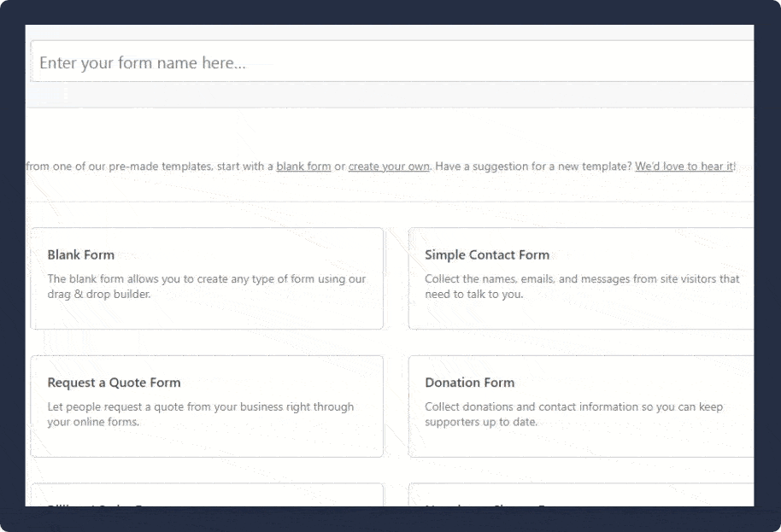
Task: Select partially visible bottom-left template card
Action: 206,495
